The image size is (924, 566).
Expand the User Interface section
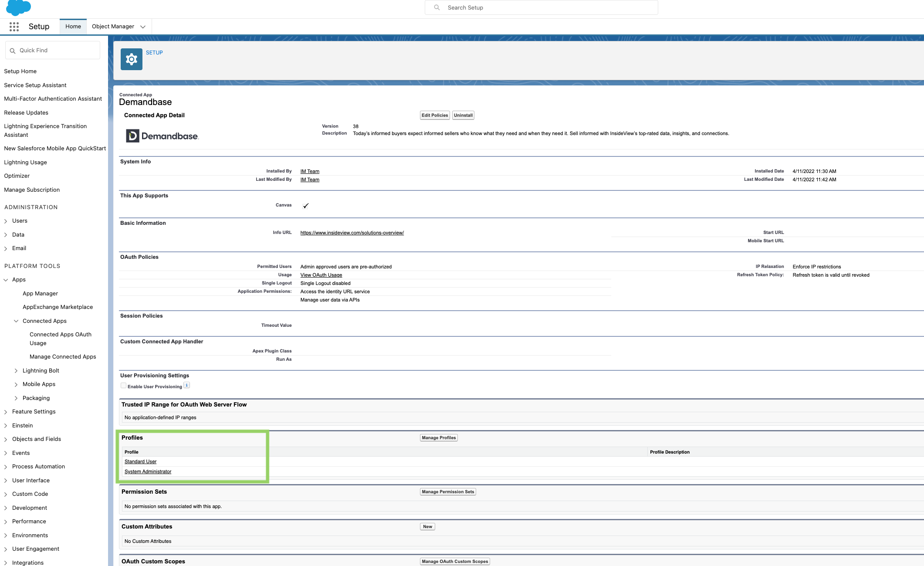[x=6, y=481]
